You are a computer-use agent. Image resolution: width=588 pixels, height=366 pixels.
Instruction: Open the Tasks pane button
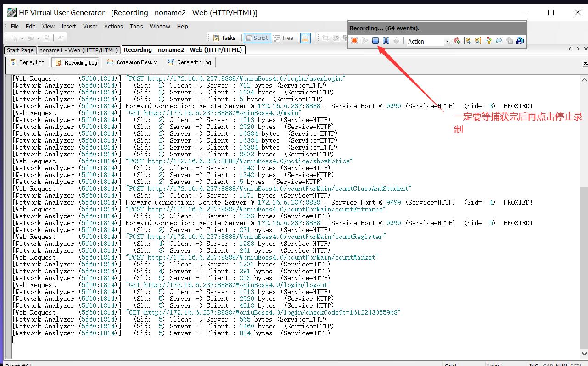224,38
